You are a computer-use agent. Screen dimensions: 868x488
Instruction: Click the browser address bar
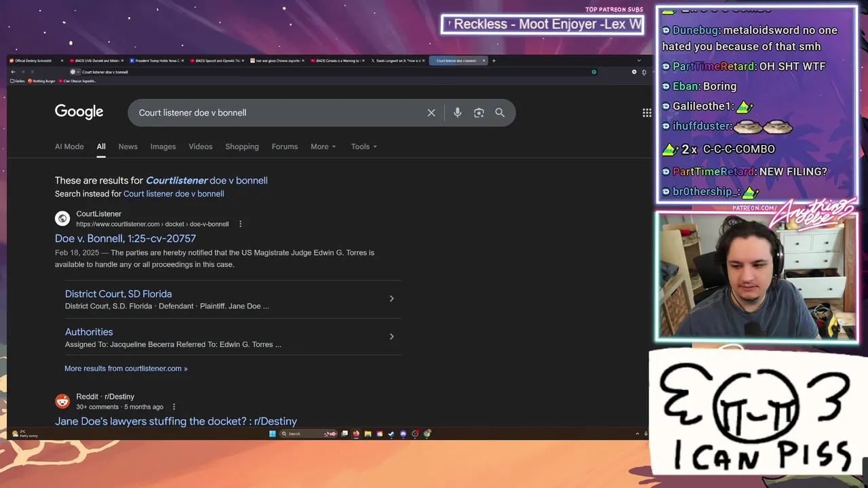(x=332, y=72)
